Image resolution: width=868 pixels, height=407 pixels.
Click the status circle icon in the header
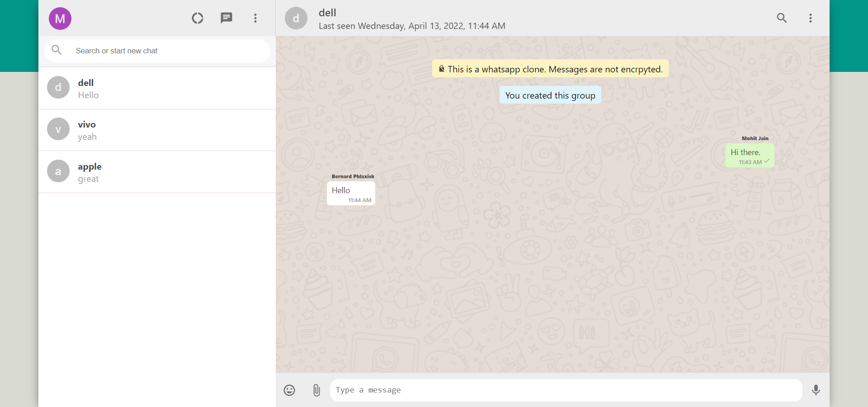pos(197,18)
